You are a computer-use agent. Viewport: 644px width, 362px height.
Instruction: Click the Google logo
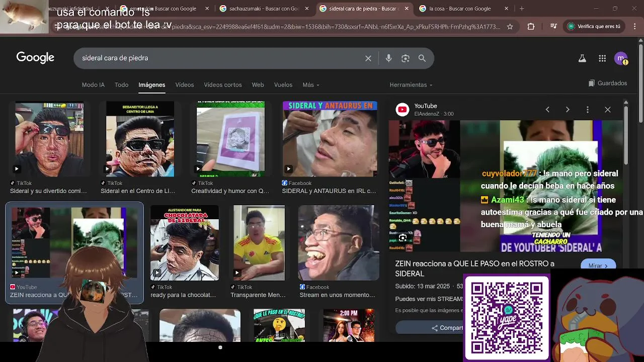pyautogui.click(x=35, y=58)
